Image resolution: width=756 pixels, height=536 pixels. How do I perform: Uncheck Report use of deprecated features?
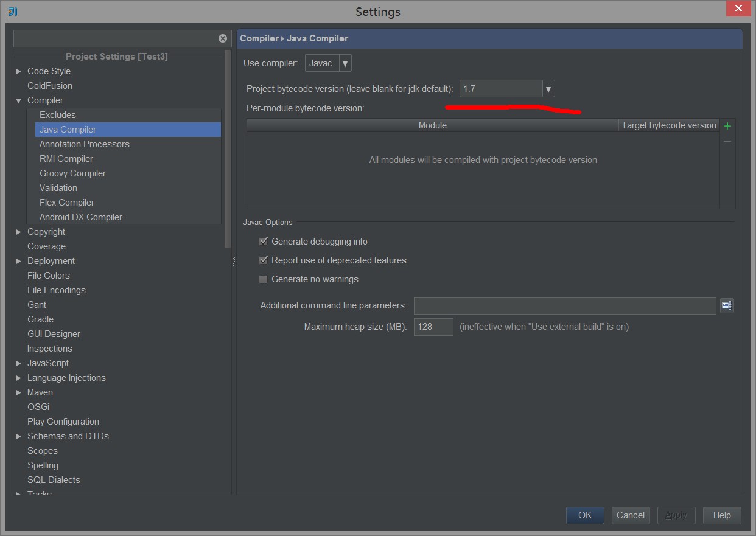click(263, 260)
